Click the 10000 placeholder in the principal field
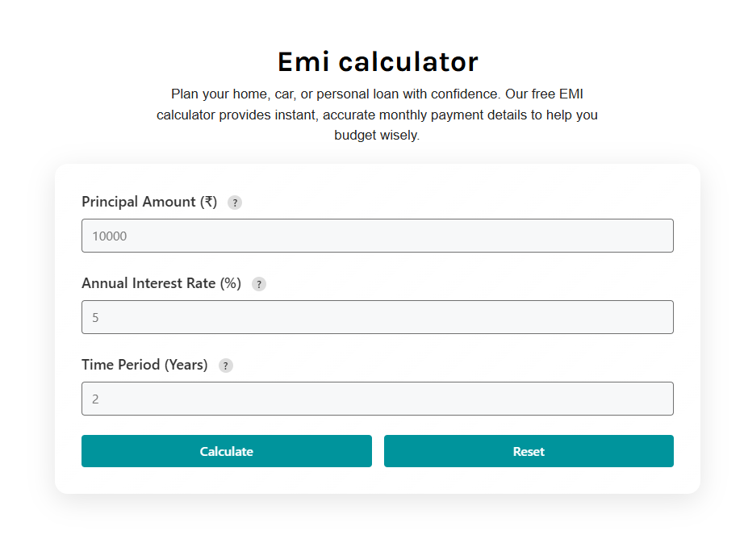The height and width of the screenshot is (560, 744). (x=110, y=236)
